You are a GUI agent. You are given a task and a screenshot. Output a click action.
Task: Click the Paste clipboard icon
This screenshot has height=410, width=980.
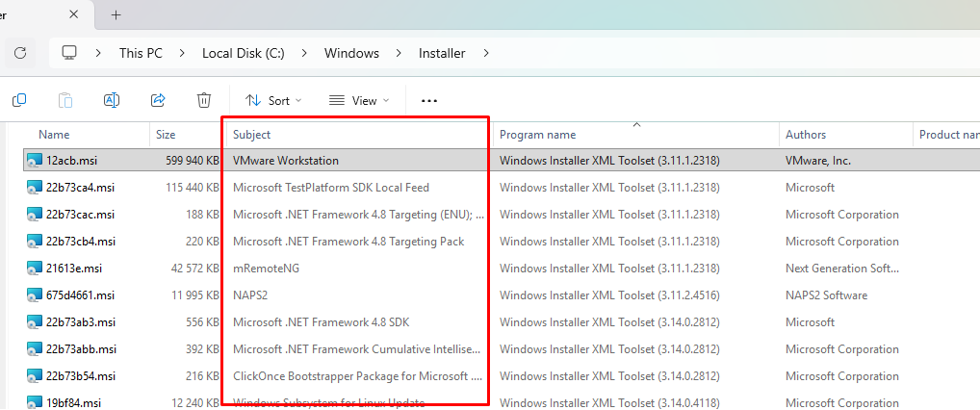pos(65,100)
